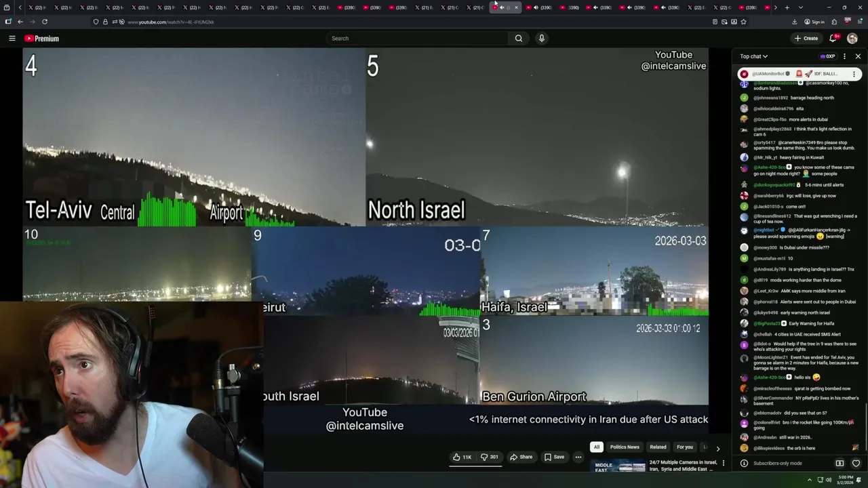Close the live chat panel
This screenshot has height=488, width=868.
point(858,56)
